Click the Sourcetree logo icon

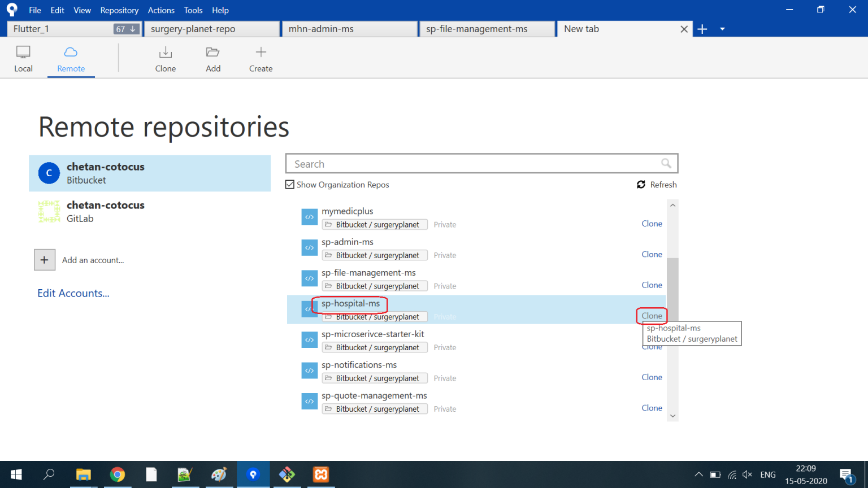tap(12, 10)
